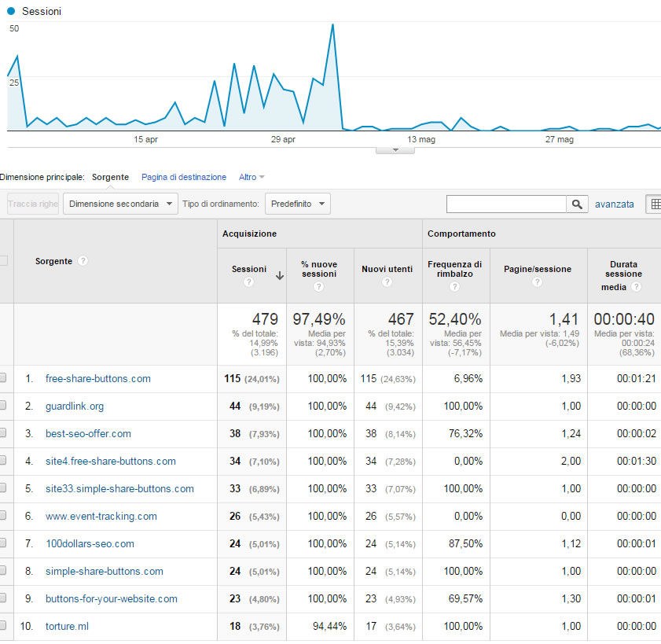Click help icon under Frequenza di rimbalzo

tap(454, 287)
